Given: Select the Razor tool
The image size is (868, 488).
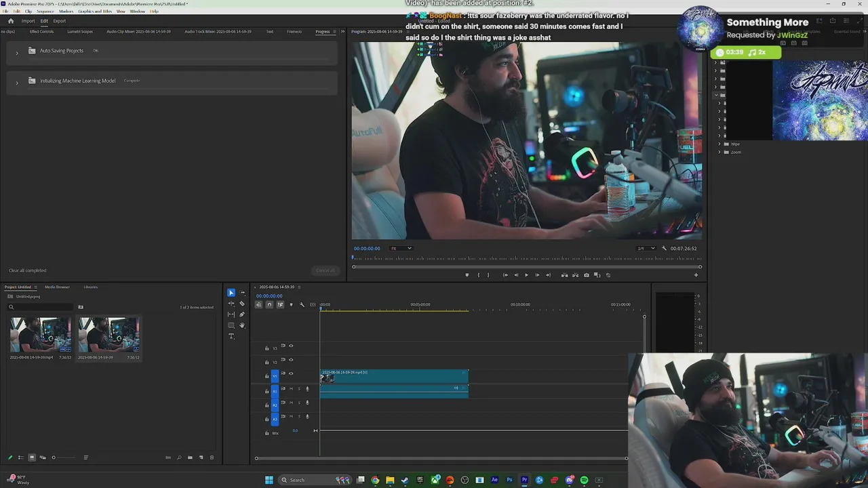Looking at the screenshot, I should click(242, 304).
